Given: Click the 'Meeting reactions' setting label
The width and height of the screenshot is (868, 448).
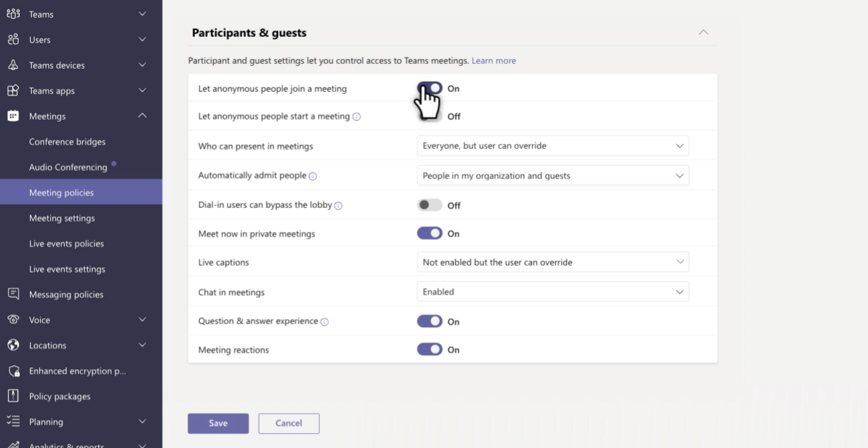Looking at the screenshot, I should coord(234,350).
